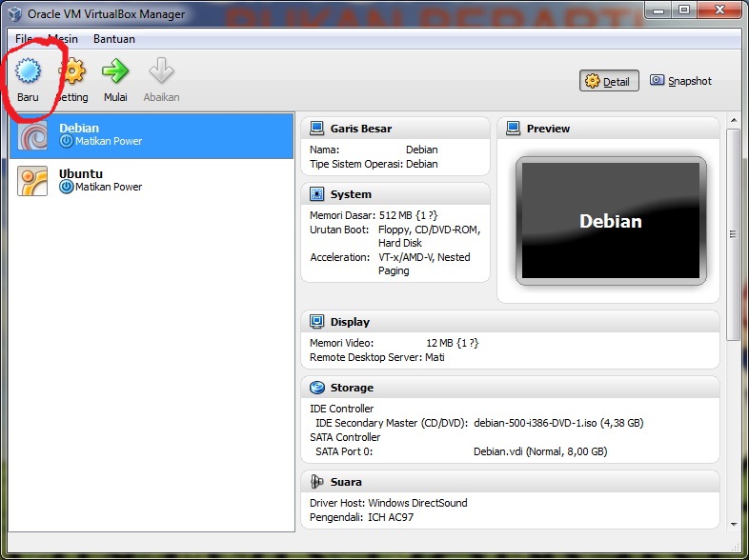Open the Garis Besar section header
749x560 pixels.
[395, 129]
